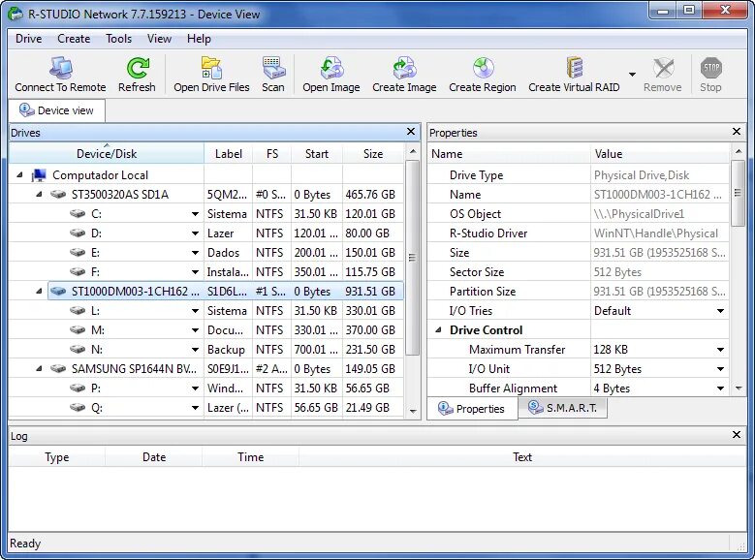Viewport: 755px width, 560px height.
Task: Open the Tools menu
Action: [x=118, y=39]
